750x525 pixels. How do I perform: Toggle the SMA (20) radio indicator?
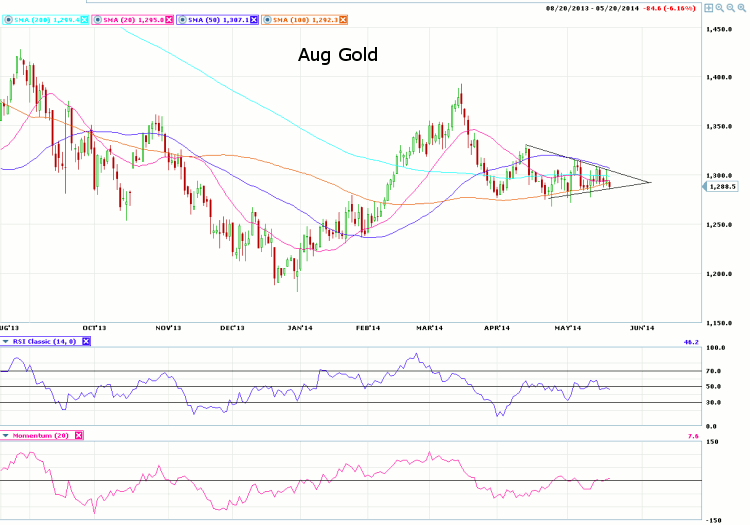pos(97,20)
